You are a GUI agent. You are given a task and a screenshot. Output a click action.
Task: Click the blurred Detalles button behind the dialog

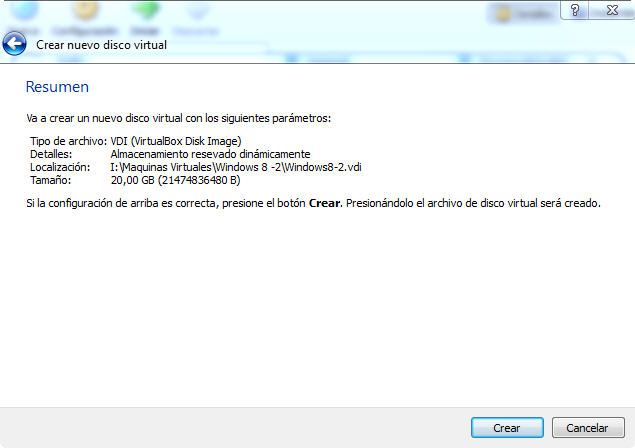[523, 14]
